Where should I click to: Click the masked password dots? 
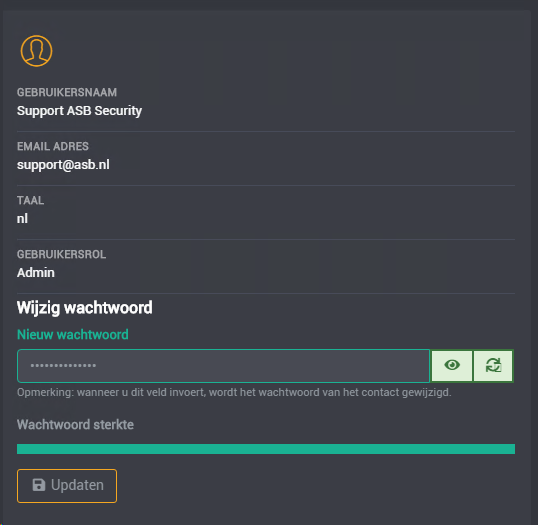click(x=63, y=366)
